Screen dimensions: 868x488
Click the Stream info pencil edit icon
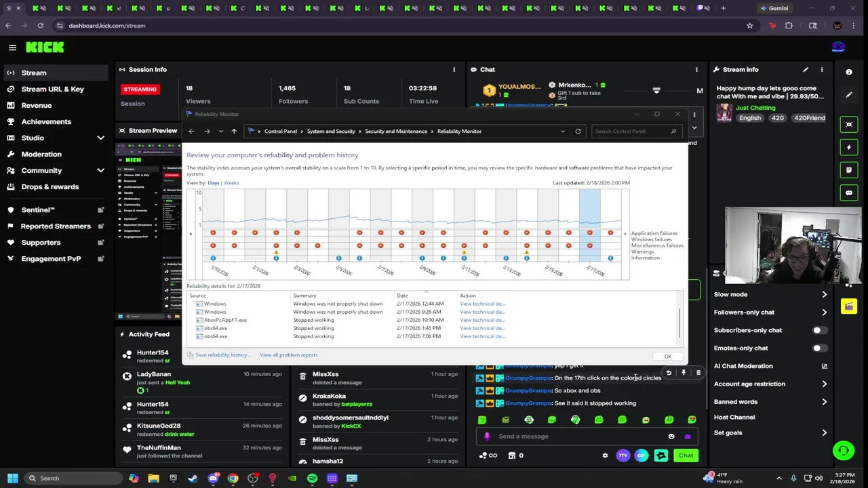click(x=806, y=69)
